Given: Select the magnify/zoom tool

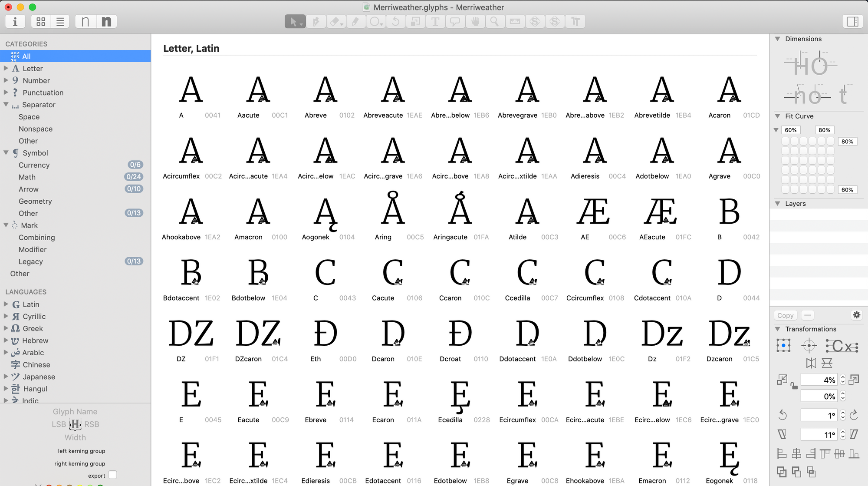Looking at the screenshot, I should point(494,21).
